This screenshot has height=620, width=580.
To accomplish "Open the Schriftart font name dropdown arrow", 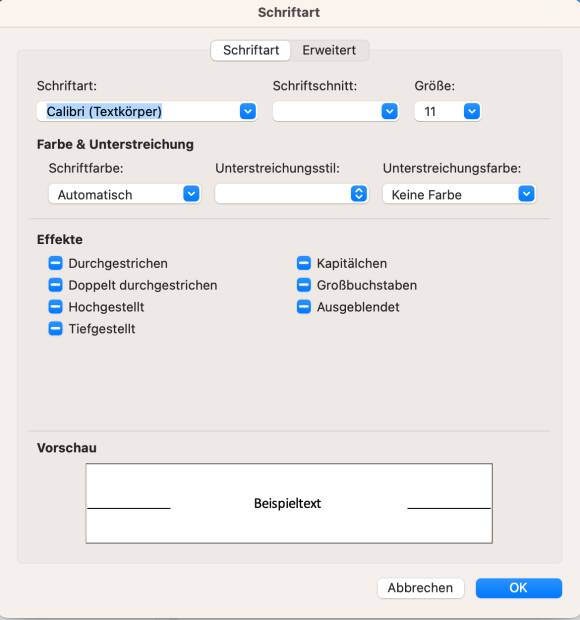I will 247,112.
